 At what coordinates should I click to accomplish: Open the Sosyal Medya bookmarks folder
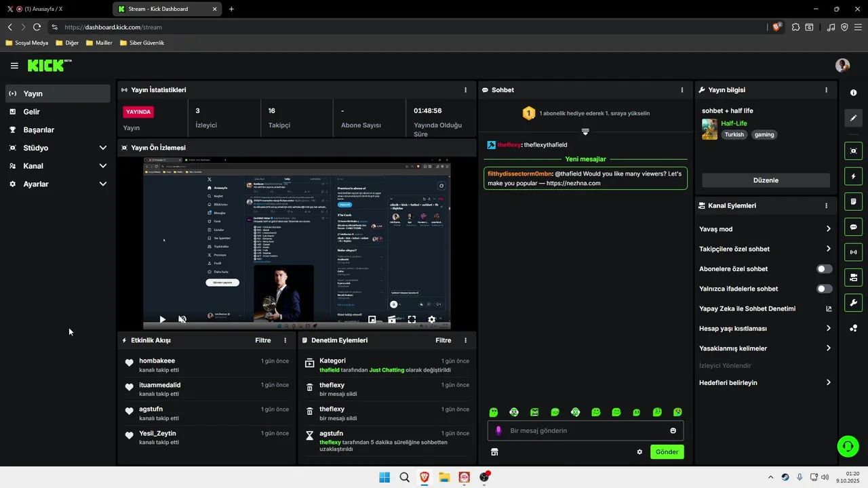(27, 43)
